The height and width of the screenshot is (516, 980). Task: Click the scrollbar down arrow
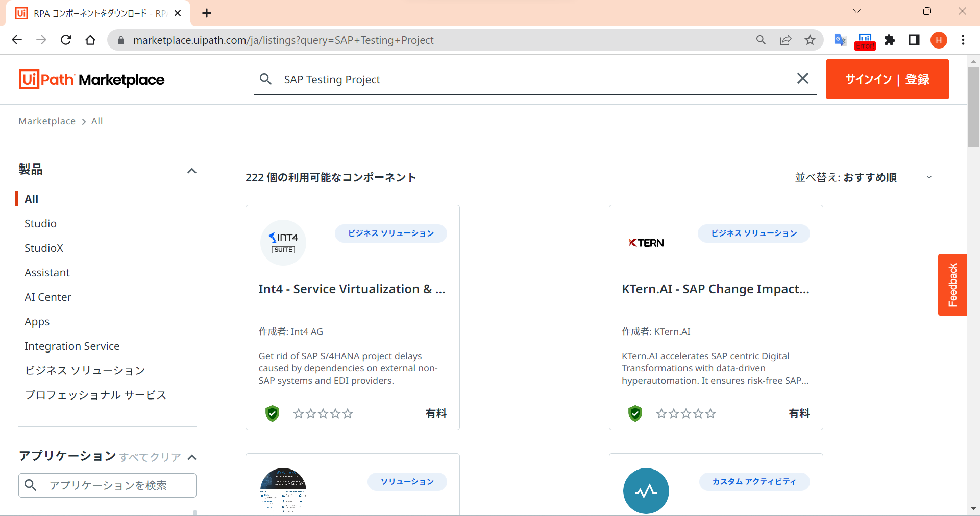pyautogui.click(x=973, y=509)
